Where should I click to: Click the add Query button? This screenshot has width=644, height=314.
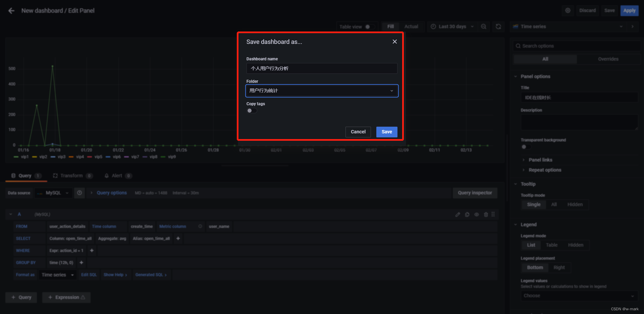click(x=21, y=297)
